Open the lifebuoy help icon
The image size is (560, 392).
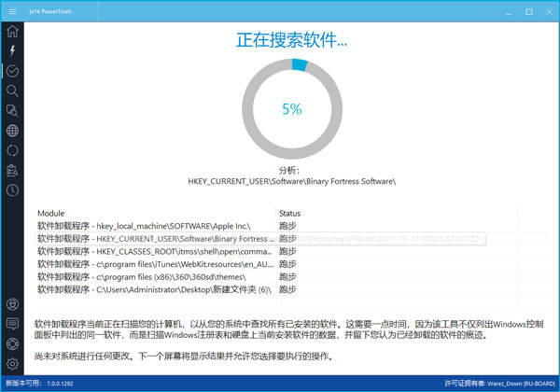tap(12, 343)
